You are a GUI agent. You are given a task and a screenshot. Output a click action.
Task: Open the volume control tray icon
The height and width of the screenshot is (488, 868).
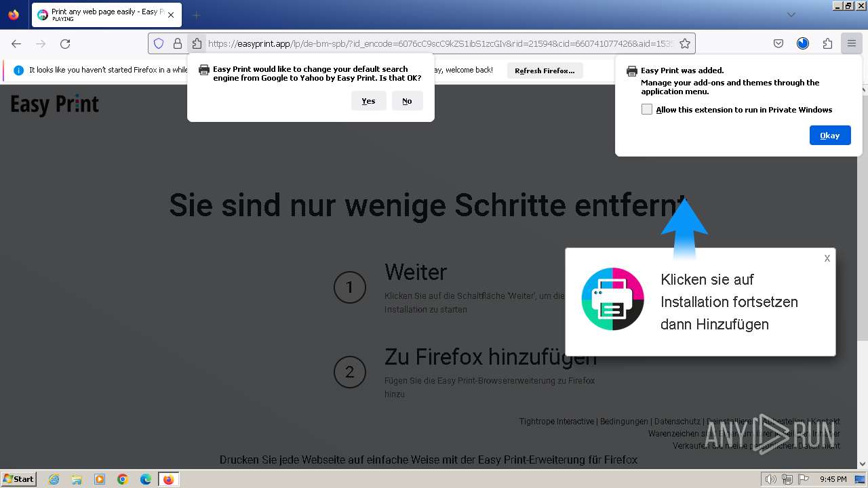(x=771, y=479)
